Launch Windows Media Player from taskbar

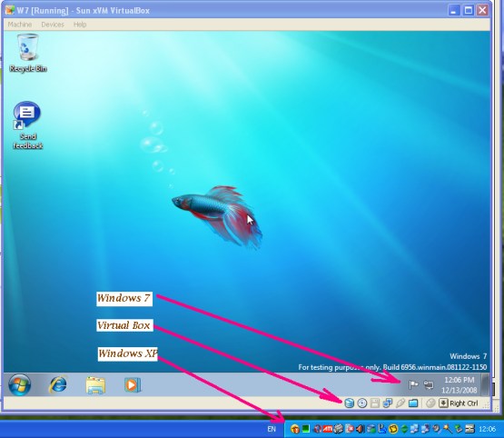pyautogui.click(x=133, y=385)
